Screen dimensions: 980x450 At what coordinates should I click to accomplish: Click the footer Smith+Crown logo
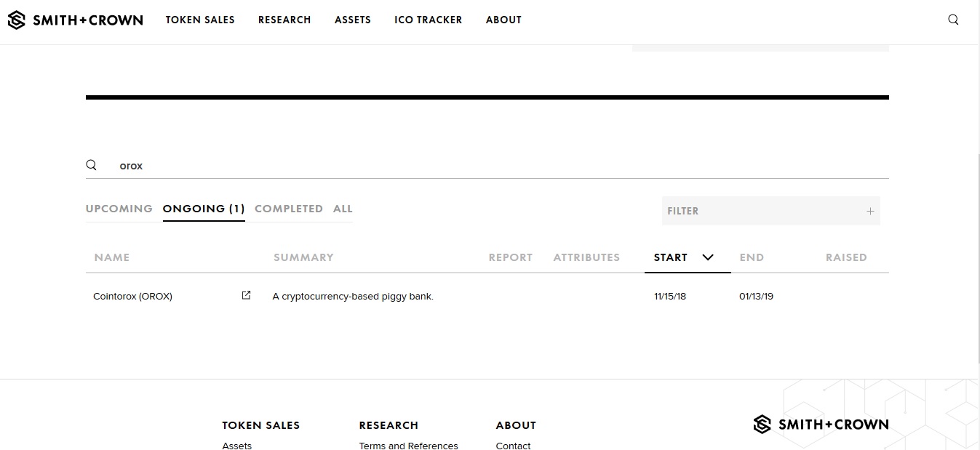[x=821, y=424]
